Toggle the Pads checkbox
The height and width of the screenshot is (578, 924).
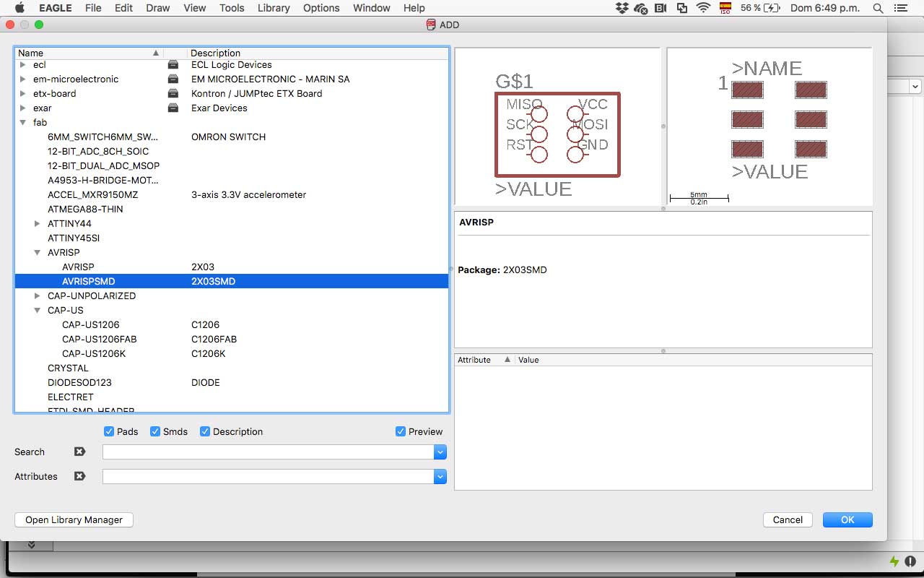tap(109, 431)
